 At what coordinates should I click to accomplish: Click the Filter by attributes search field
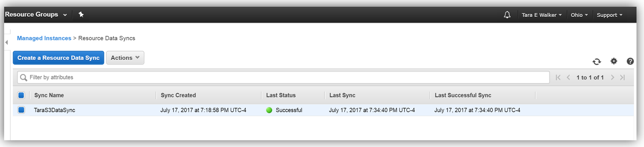(x=283, y=77)
